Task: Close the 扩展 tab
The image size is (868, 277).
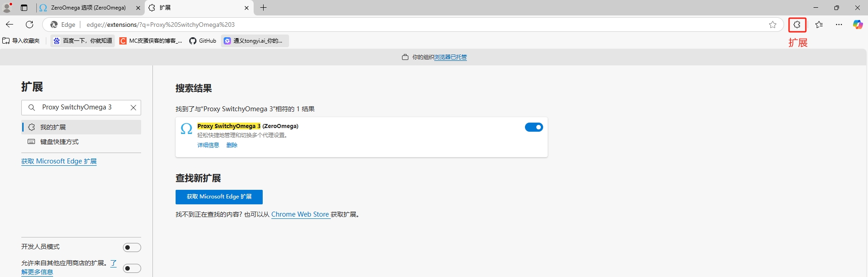Action: point(246,8)
